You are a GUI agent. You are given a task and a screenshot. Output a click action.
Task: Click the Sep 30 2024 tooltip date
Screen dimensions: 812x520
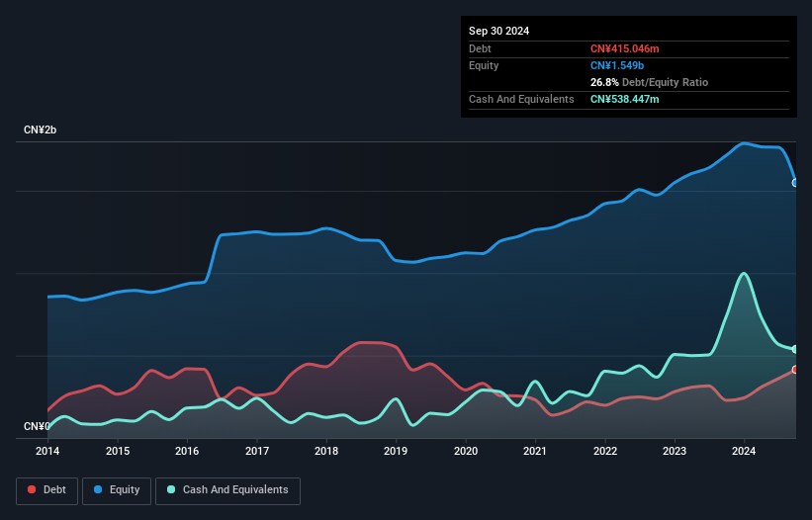[x=498, y=31]
